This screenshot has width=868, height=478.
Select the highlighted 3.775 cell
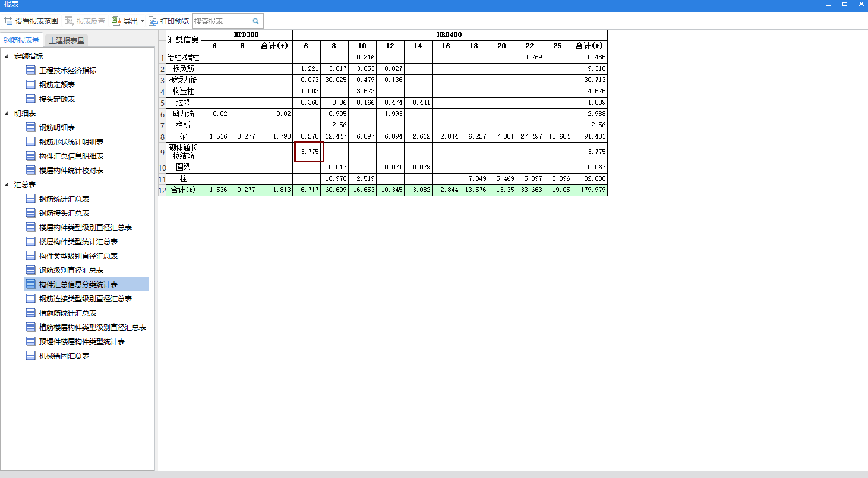click(309, 152)
